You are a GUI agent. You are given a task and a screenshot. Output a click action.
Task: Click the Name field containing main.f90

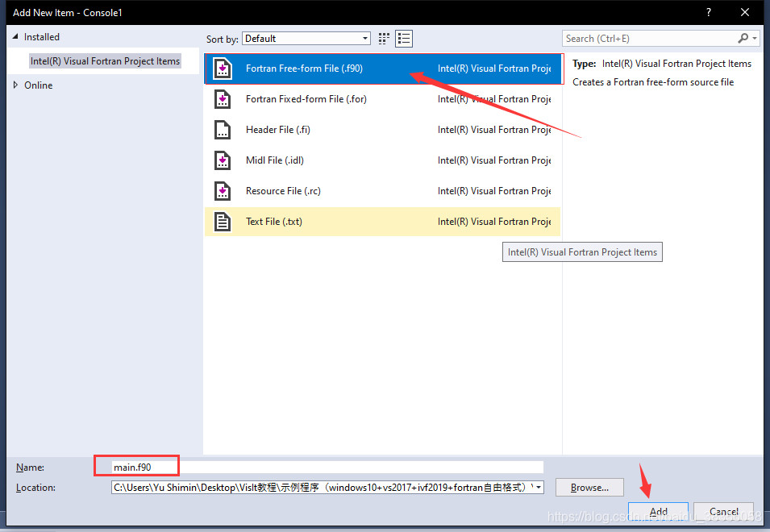[x=242, y=466]
